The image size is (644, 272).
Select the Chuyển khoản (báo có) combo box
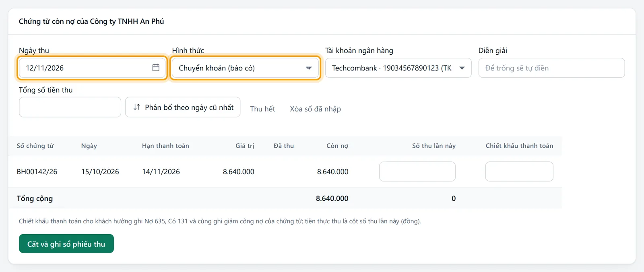(x=245, y=68)
